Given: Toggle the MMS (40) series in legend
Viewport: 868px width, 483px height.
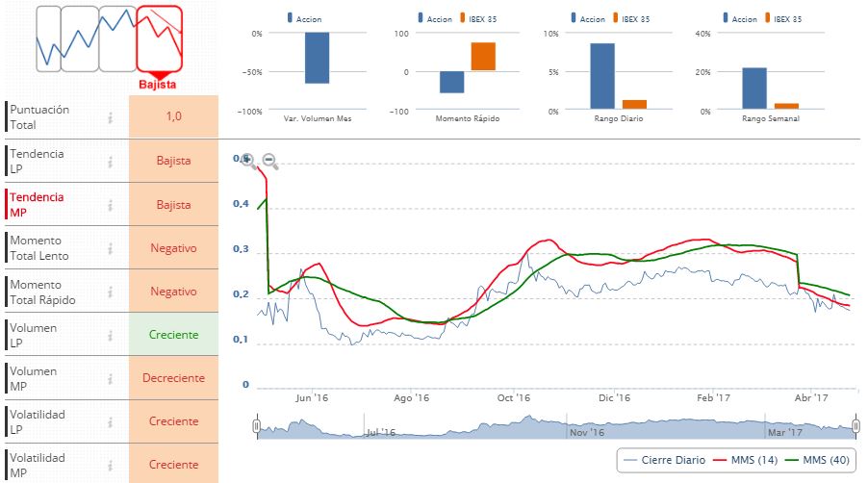Looking at the screenshot, I should point(818,460).
